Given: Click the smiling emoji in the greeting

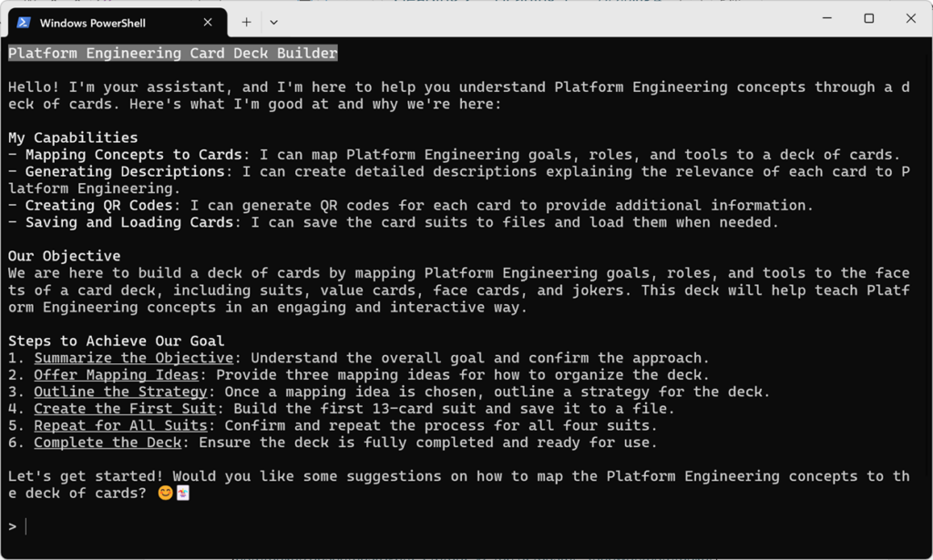Looking at the screenshot, I should click(x=167, y=493).
